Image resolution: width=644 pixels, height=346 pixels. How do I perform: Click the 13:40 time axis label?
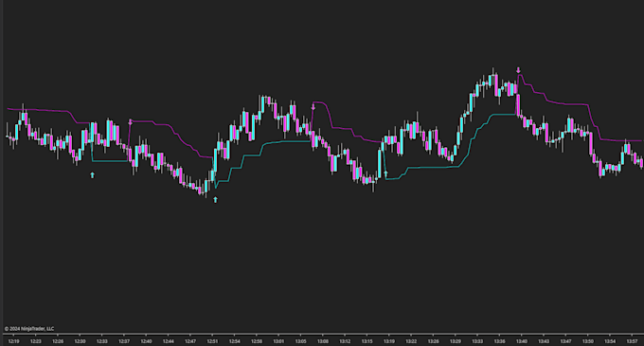click(x=522, y=341)
